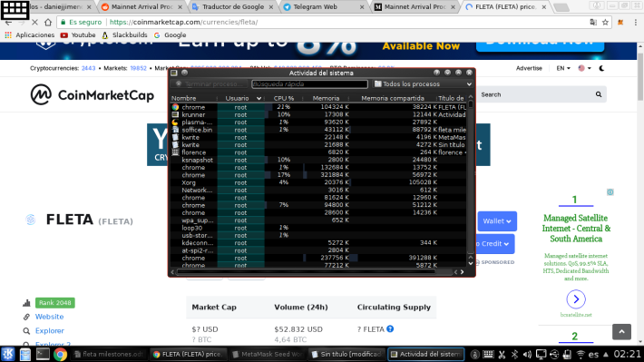Select the ksnapshot process row
Screen dimensions: 644x362
point(318,160)
